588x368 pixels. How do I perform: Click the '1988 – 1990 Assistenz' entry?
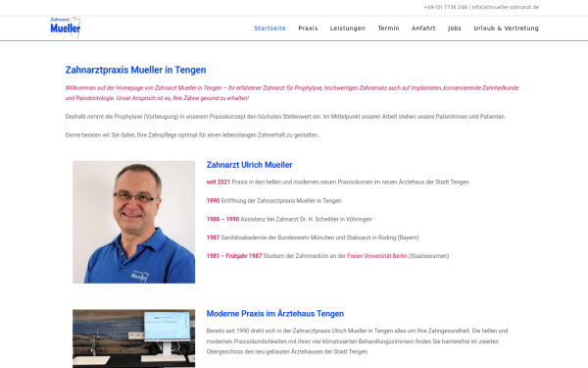[289, 219]
